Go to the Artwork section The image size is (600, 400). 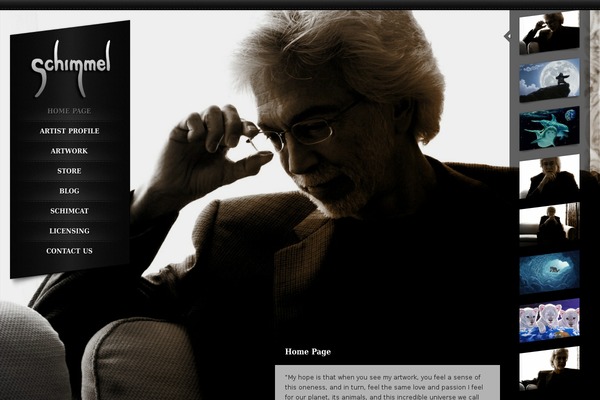69,151
